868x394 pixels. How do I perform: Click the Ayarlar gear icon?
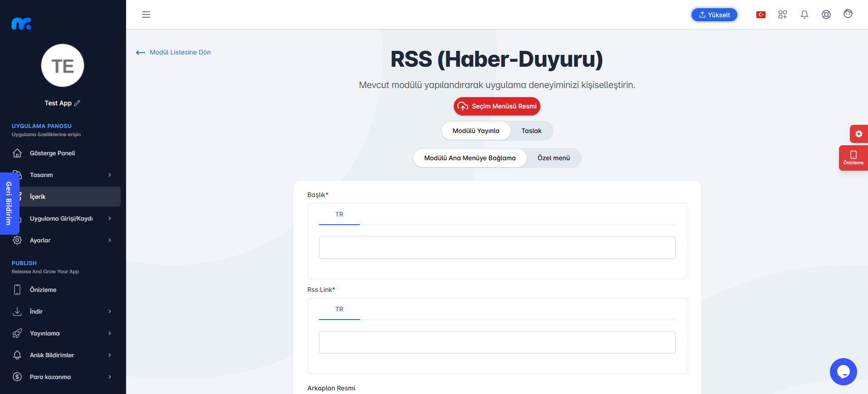tap(17, 240)
